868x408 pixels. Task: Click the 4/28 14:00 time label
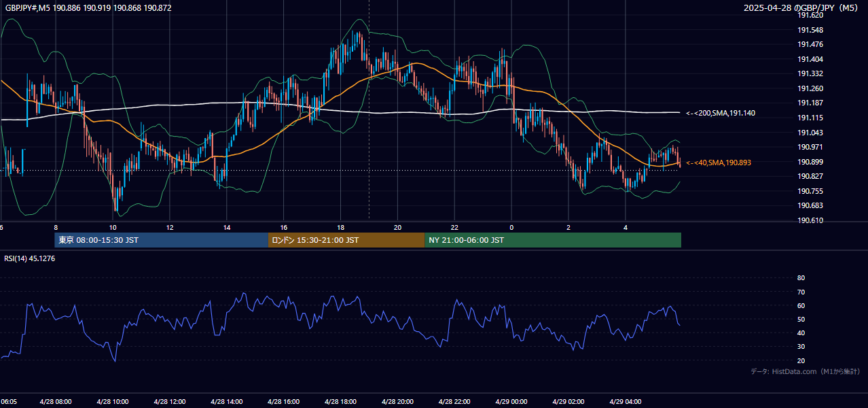[227, 402]
